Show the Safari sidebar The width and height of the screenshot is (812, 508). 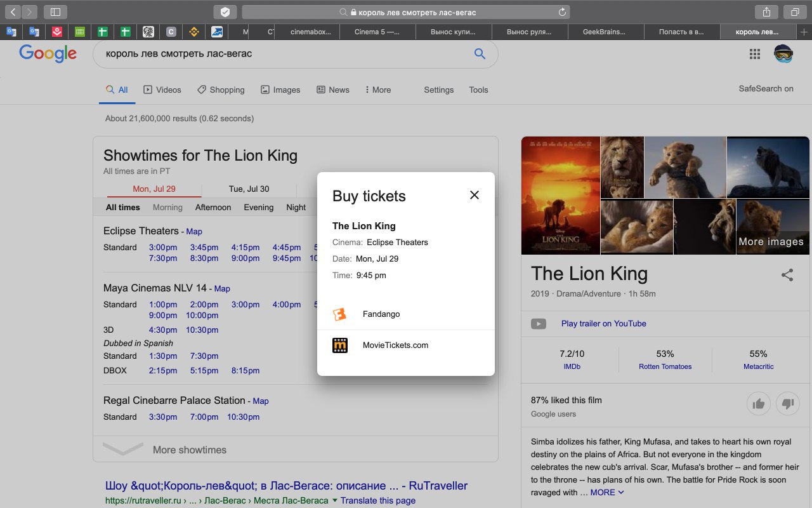(56, 12)
